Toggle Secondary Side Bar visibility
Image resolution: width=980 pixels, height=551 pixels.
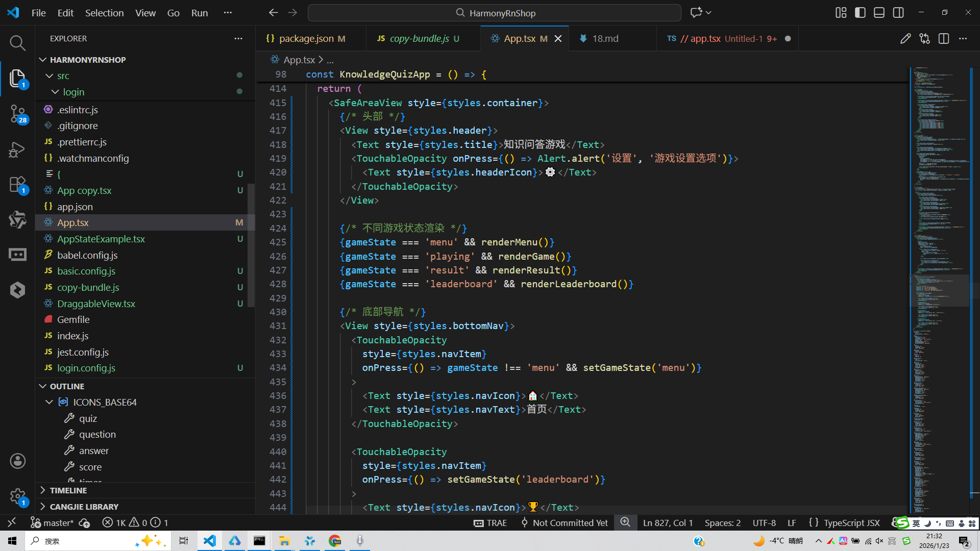(x=898, y=13)
